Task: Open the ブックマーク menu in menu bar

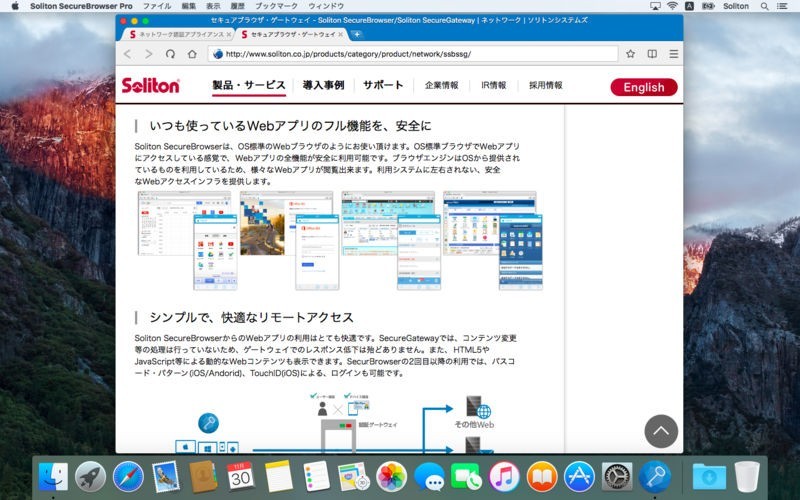Action: tap(275, 6)
